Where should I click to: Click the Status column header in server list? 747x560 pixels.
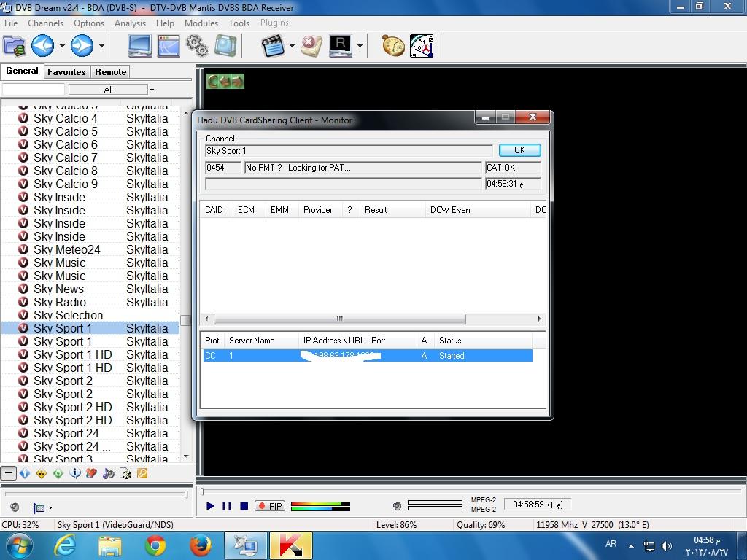(483, 340)
